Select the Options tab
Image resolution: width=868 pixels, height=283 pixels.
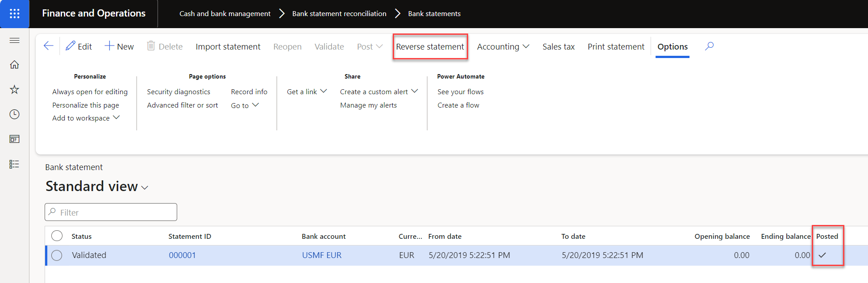[x=673, y=47]
